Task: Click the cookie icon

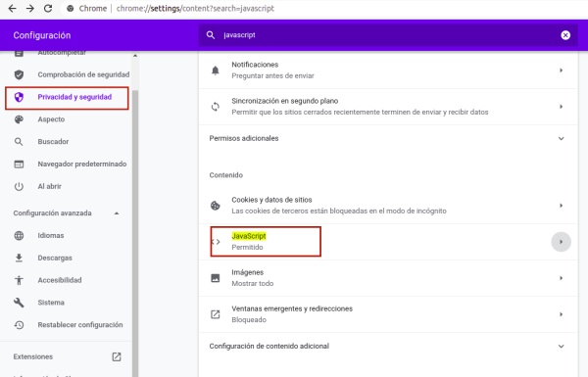Action: pyautogui.click(x=216, y=206)
